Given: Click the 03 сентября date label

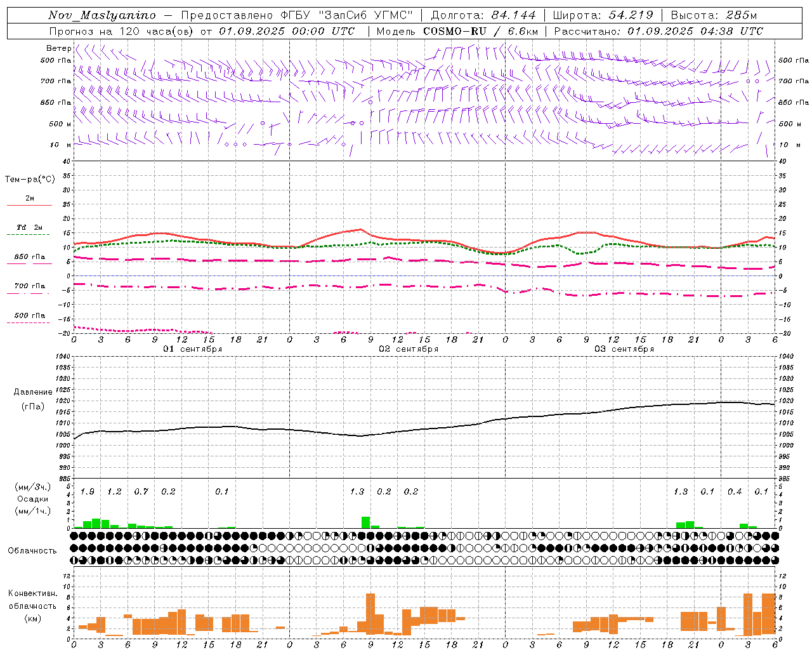Looking at the screenshot, I should (624, 349).
